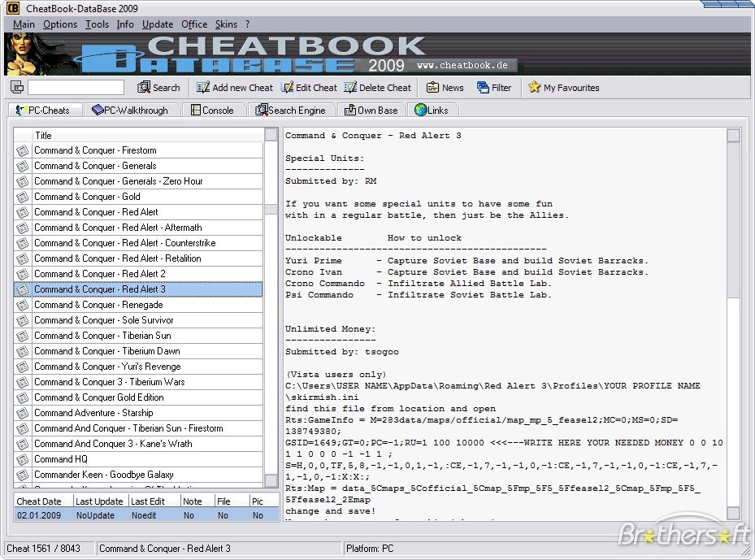Switch to the Links tab
This screenshot has height=560, width=755.
click(432, 111)
